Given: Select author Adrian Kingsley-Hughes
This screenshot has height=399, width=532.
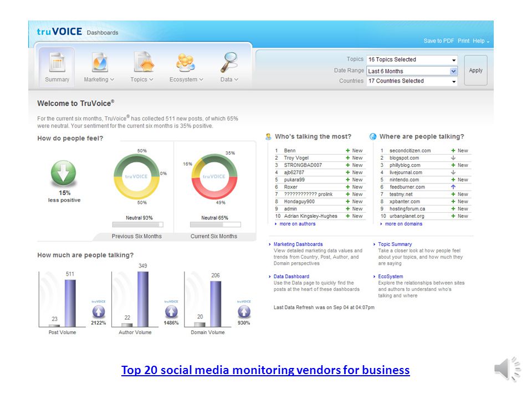Looking at the screenshot, I should pyautogui.click(x=311, y=216).
